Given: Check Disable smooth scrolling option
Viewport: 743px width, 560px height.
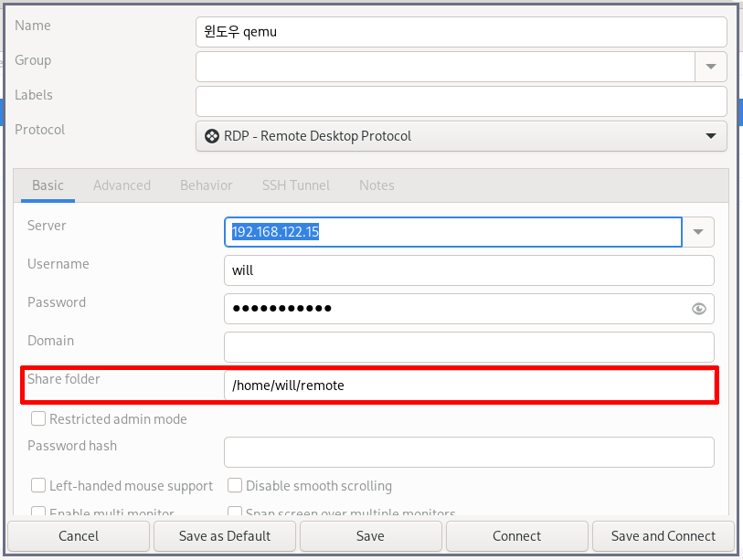Looking at the screenshot, I should pos(235,486).
